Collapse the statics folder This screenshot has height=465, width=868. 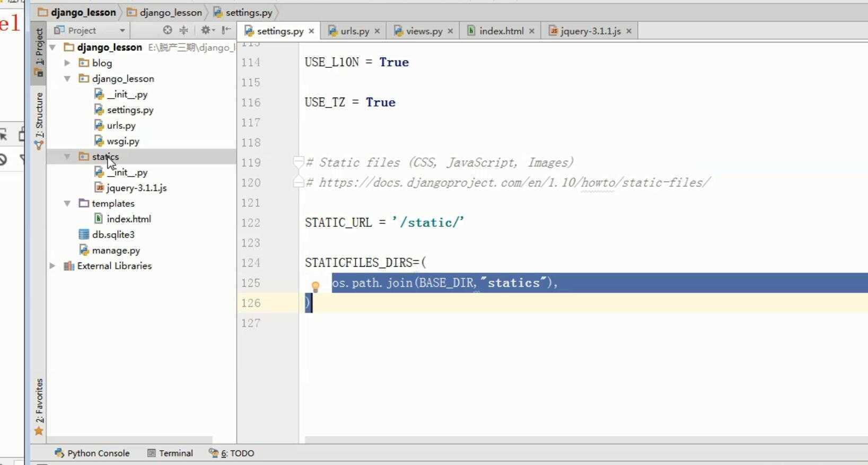point(67,156)
